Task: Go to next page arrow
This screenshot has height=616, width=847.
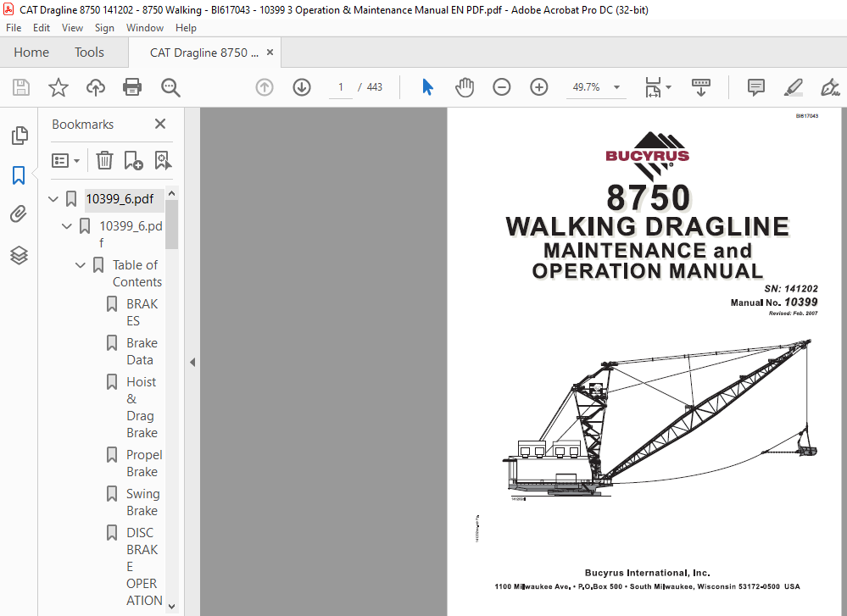Action: [302, 87]
